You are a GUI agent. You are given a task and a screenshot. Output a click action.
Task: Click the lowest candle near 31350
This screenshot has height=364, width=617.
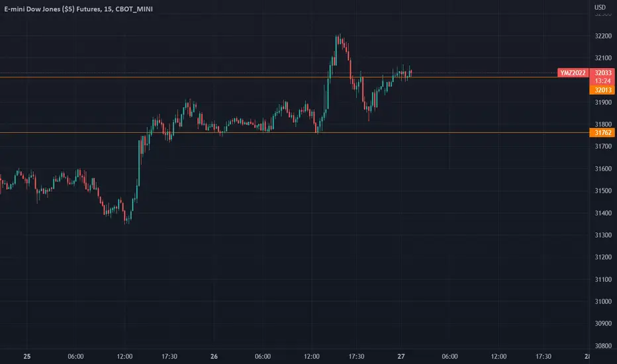coord(126,219)
